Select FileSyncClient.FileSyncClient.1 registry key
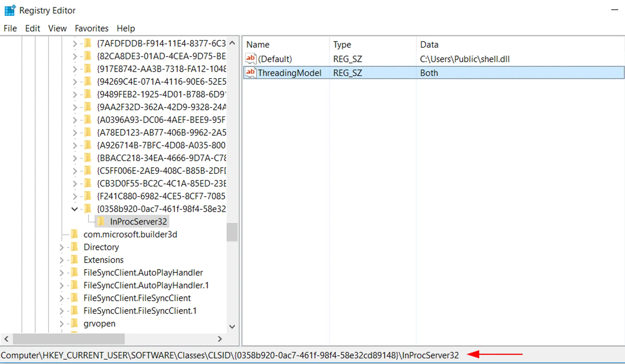625x364 pixels. pyautogui.click(x=137, y=311)
